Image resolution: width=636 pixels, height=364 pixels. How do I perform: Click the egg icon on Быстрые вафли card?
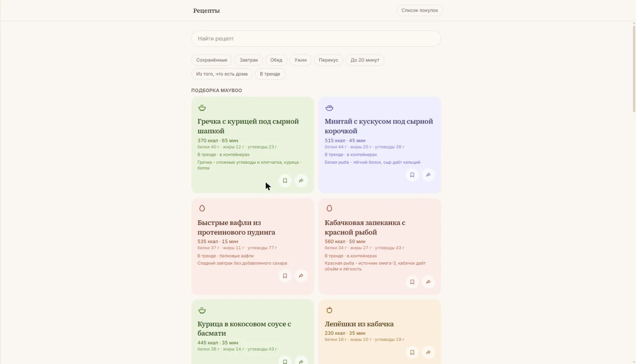click(202, 209)
